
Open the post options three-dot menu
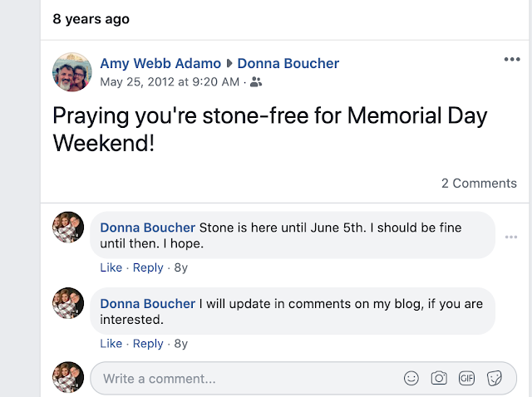click(x=511, y=59)
